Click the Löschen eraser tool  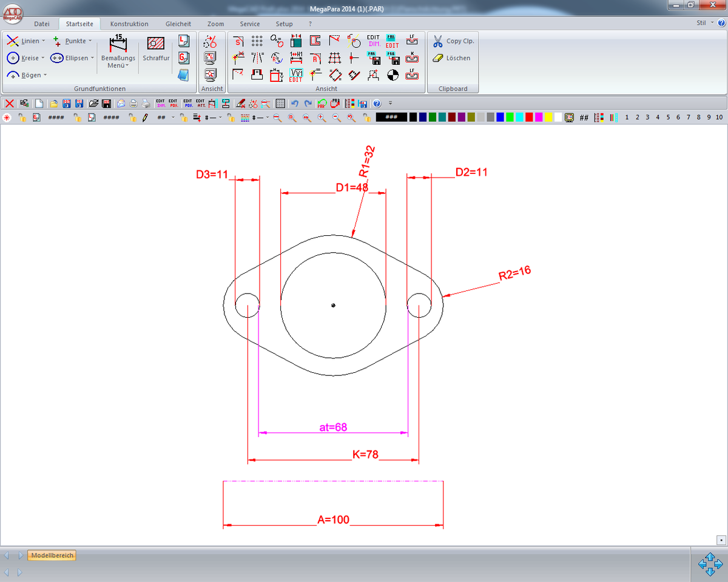click(438, 58)
